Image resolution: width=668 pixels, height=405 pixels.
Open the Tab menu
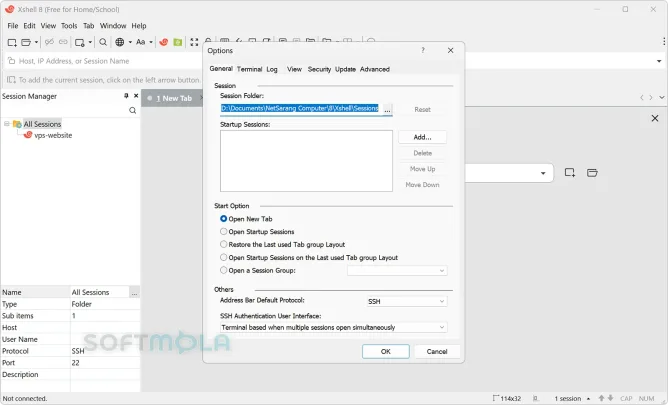tap(89, 26)
